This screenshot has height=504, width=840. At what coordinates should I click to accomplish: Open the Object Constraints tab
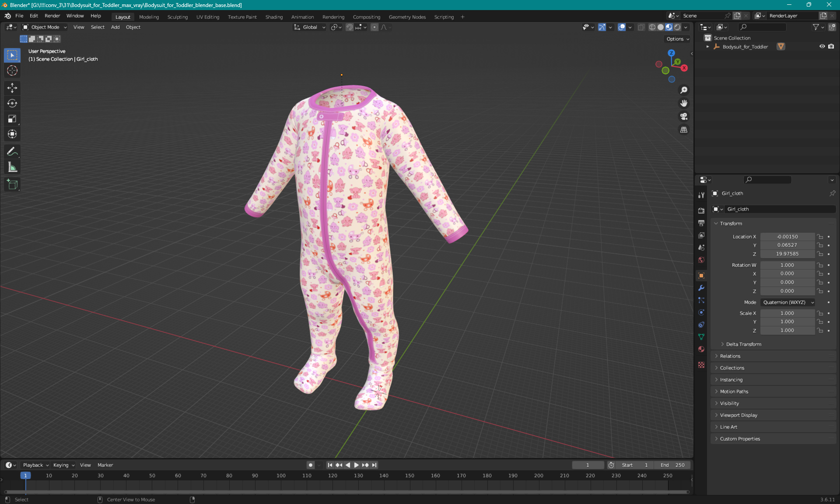click(x=701, y=325)
